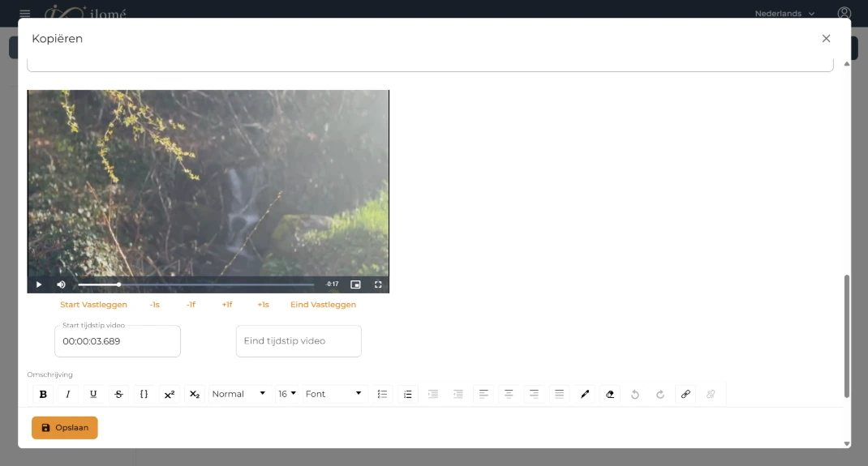Align text center
Screen dimensions: 868x466
click(509, 394)
